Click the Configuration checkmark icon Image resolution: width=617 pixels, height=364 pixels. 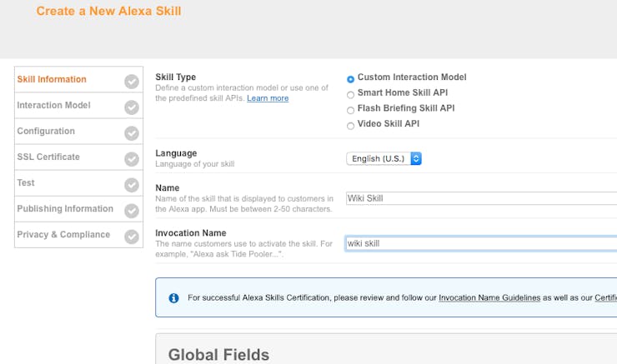coord(132,133)
